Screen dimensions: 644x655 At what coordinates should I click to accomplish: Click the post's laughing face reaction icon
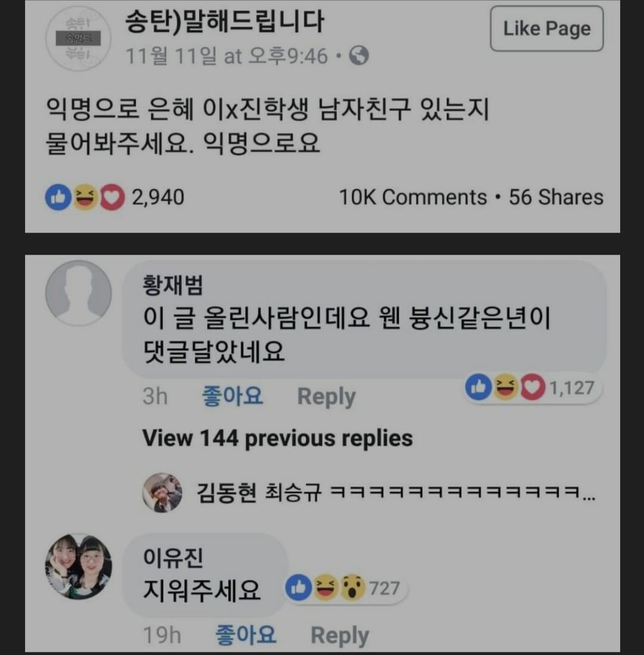(85, 197)
